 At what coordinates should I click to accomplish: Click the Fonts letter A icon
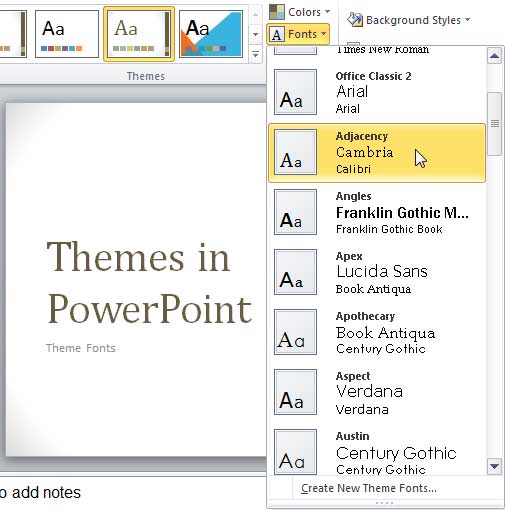pos(277,34)
